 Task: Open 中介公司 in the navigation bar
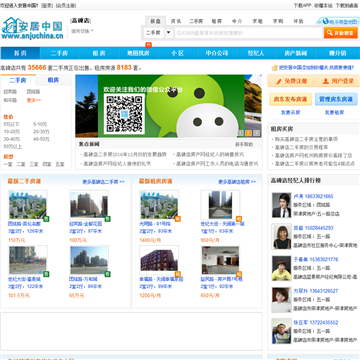click(217, 53)
